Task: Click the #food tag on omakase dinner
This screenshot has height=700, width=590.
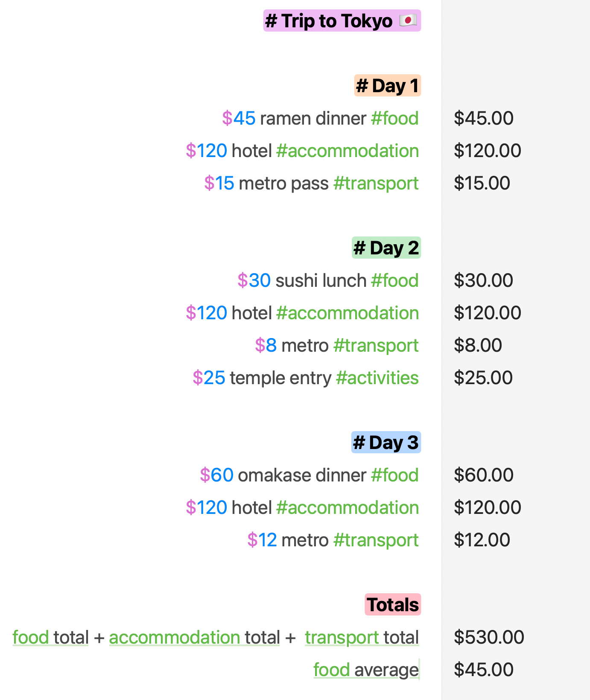Action: (395, 475)
